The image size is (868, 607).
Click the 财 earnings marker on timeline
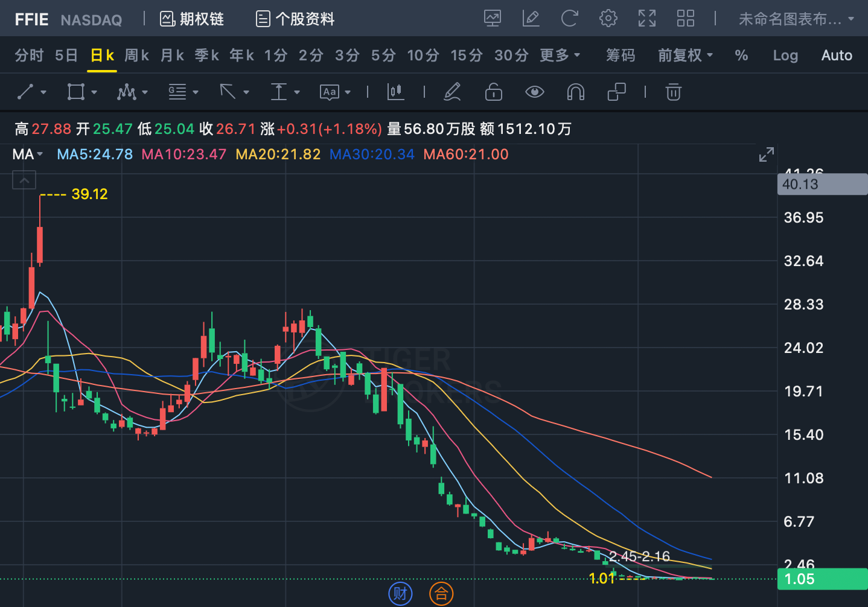(x=400, y=594)
